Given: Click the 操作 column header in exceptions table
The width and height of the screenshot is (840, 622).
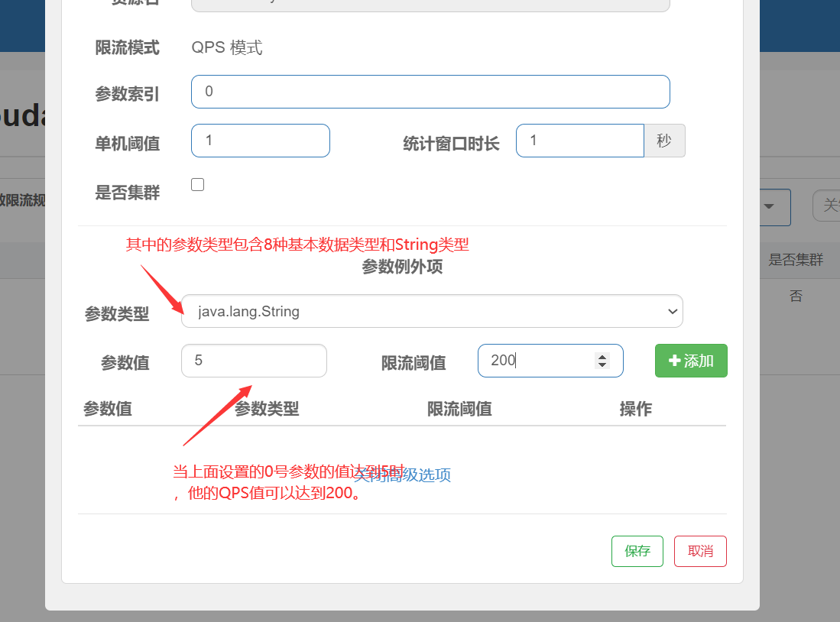Looking at the screenshot, I should point(635,409).
